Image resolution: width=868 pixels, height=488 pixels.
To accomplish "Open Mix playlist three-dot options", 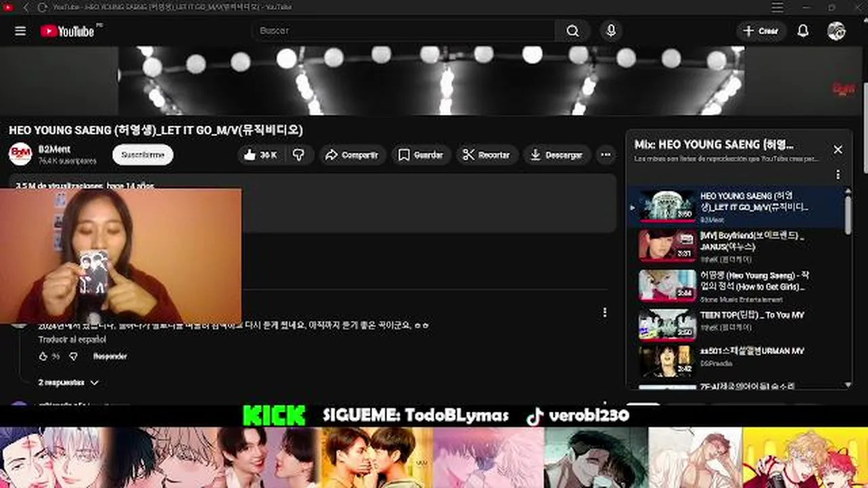I will pyautogui.click(x=838, y=174).
